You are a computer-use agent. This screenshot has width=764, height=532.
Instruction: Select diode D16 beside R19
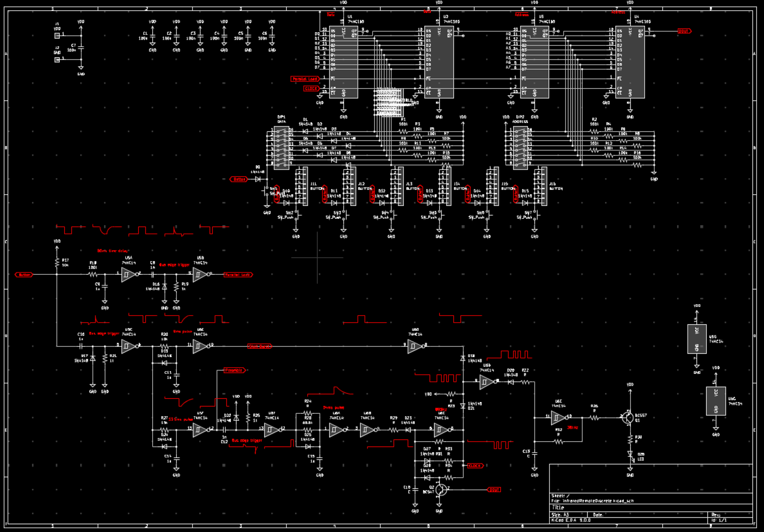tap(164, 286)
